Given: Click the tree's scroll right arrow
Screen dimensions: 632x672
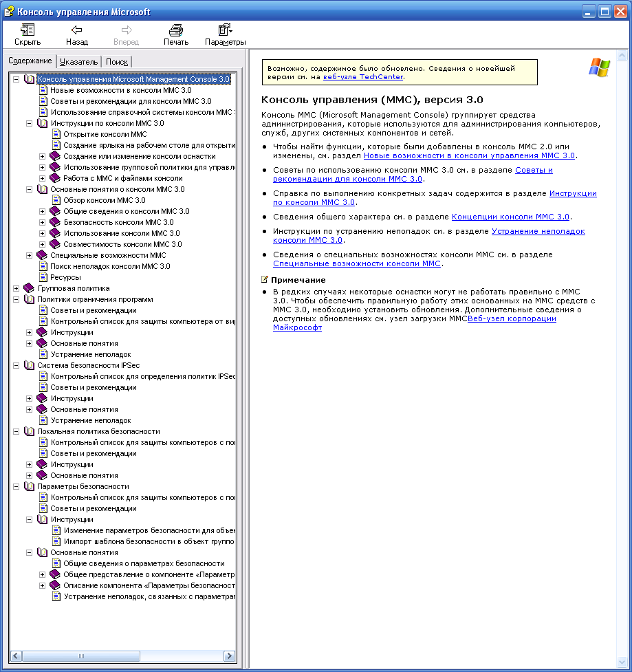Looking at the screenshot, I should point(229,655).
